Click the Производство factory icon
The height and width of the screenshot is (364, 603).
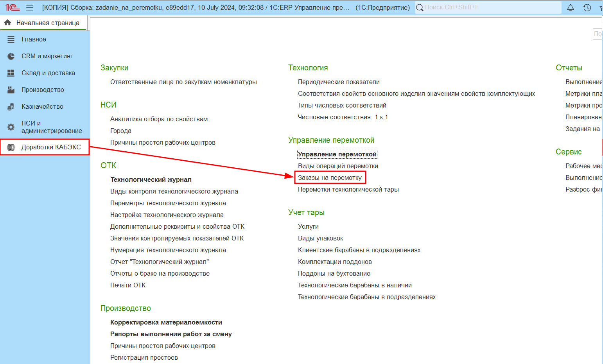click(x=11, y=90)
